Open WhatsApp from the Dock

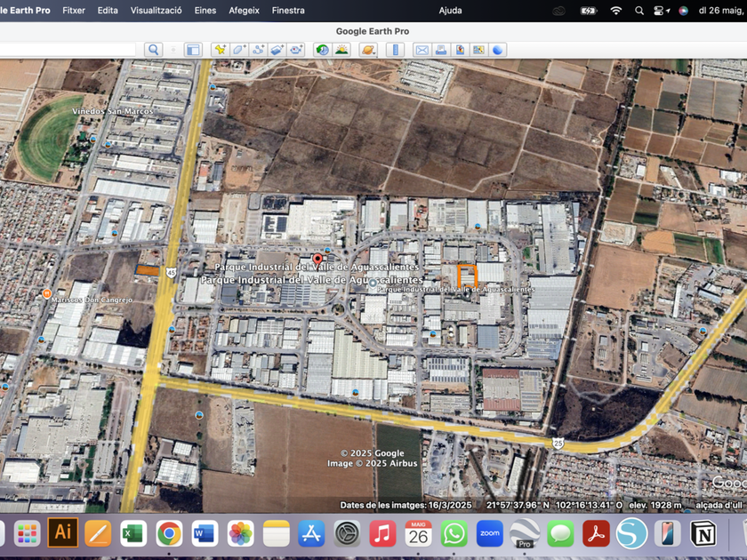454,533
